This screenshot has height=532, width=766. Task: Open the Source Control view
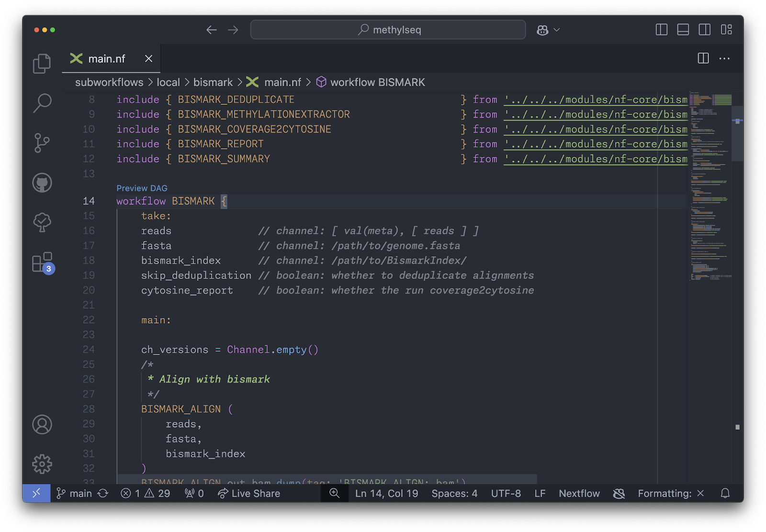pos(42,143)
